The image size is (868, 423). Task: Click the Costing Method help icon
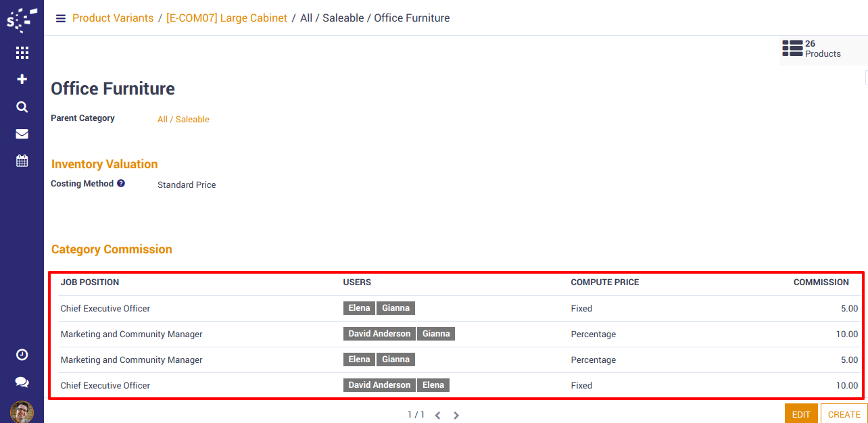pyautogui.click(x=121, y=183)
